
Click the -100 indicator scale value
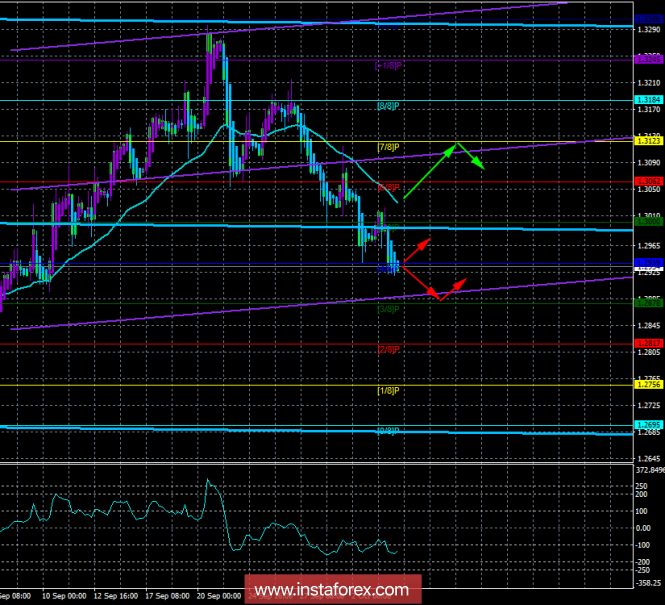[x=643, y=545]
